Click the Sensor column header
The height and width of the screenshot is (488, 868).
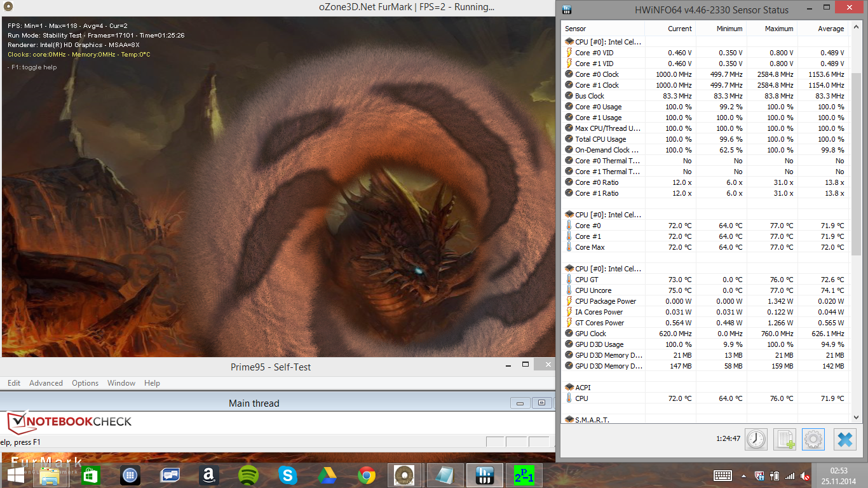(603, 29)
